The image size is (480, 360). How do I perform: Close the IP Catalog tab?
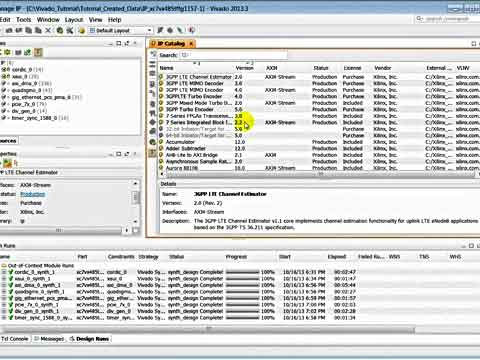(x=191, y=44)
